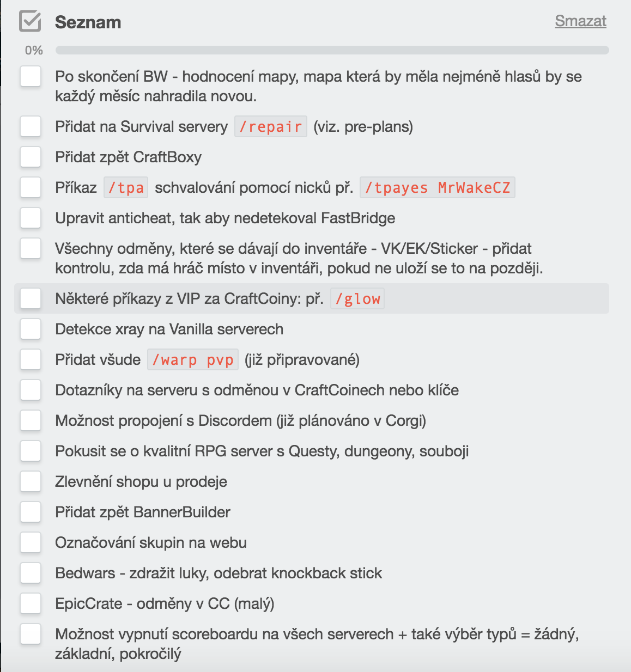This screenshot has width=631, height=672.
Task: Click the checklist progress bar
Action: 332,50
